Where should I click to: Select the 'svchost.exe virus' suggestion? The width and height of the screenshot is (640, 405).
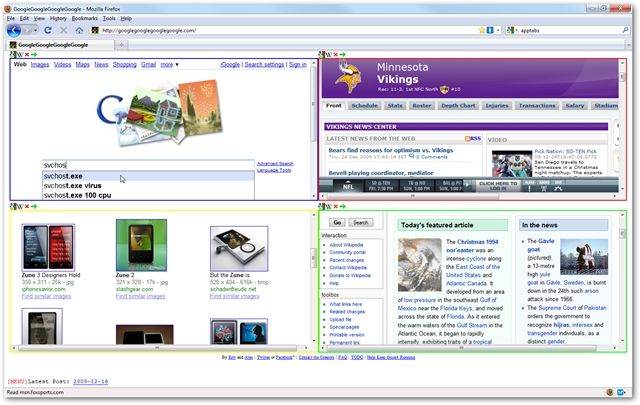pos(149,186)
